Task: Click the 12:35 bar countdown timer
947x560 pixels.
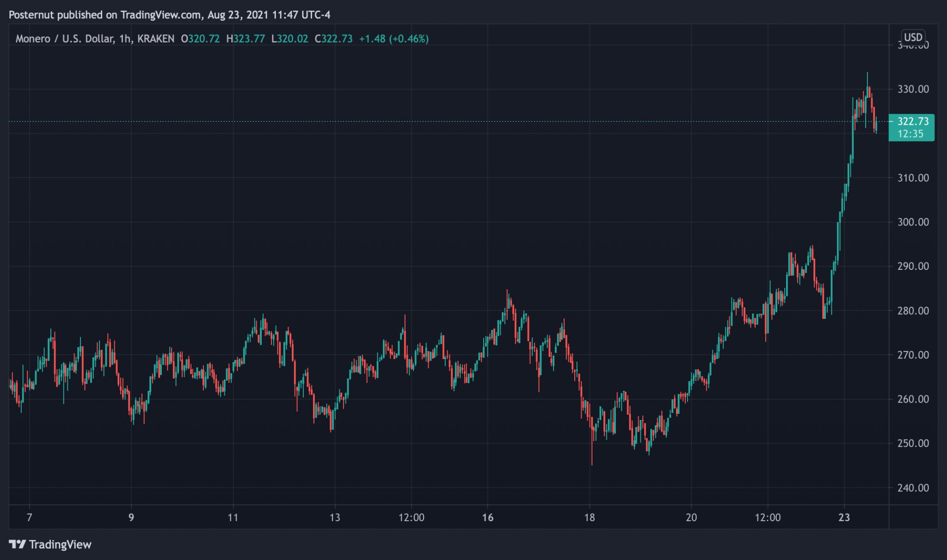Action: pos(910,134)
